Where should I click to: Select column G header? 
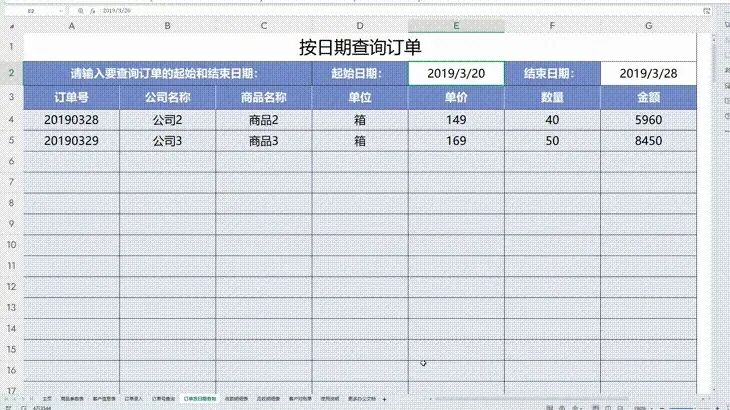click(x=648, y=24)
